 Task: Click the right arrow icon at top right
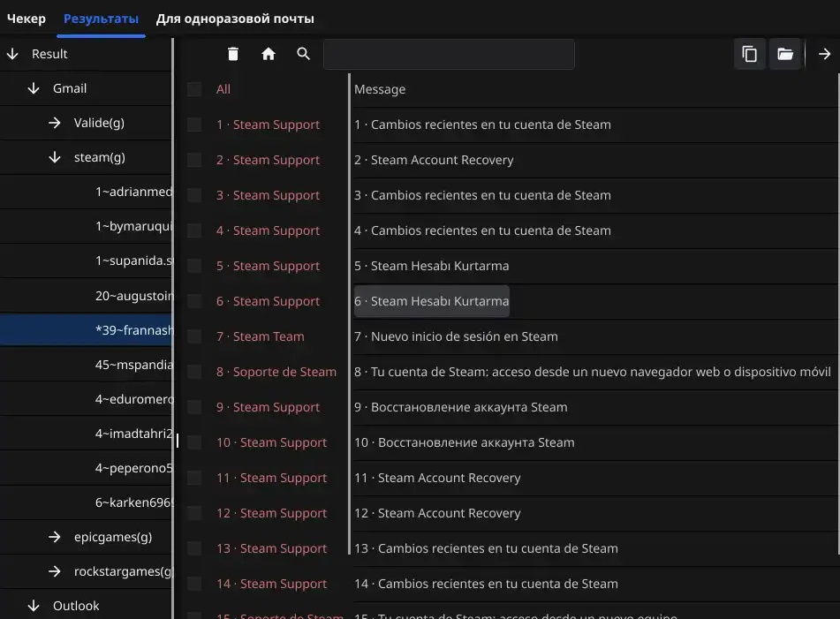click(x=824, y=54)
